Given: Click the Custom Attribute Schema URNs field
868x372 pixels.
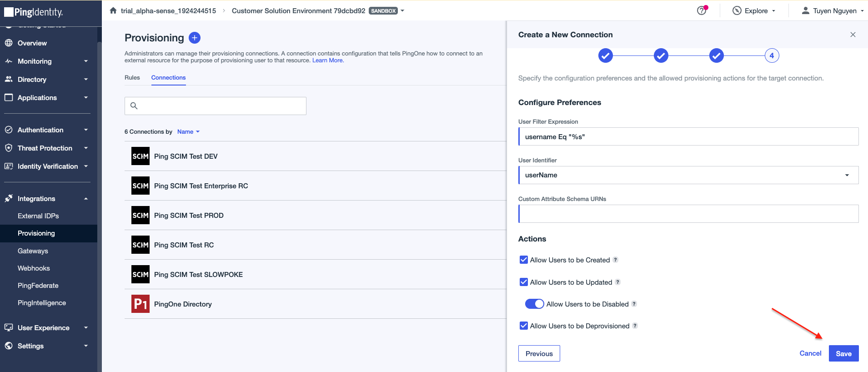Looking at the screenshot, I should (x=688, y=214).
